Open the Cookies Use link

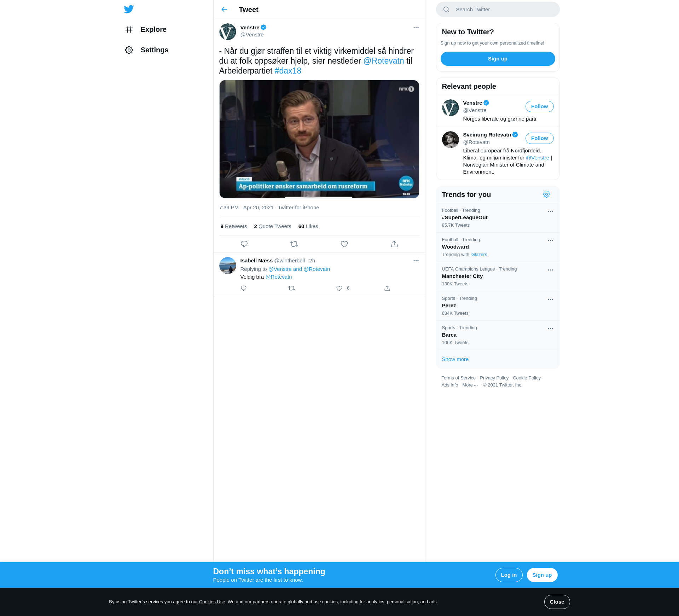[212, 602]
